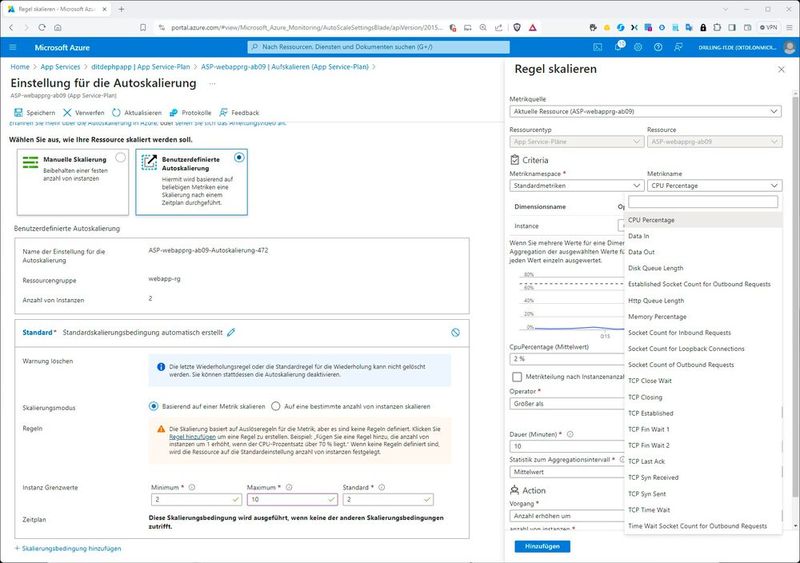Viewport: 800px width, 563px height.
Task: Click the Maximum instance limit field
Action: coord(292,499)
